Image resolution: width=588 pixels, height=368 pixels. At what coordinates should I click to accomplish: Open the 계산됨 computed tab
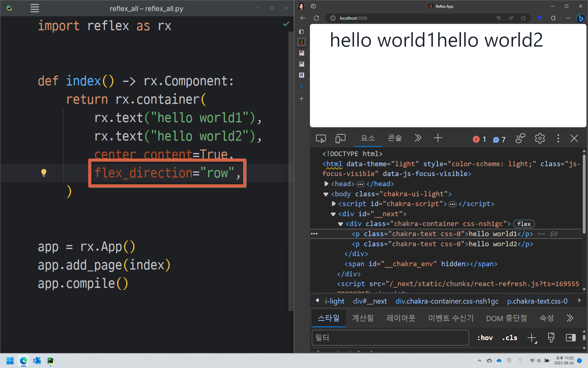pos(363,318)
